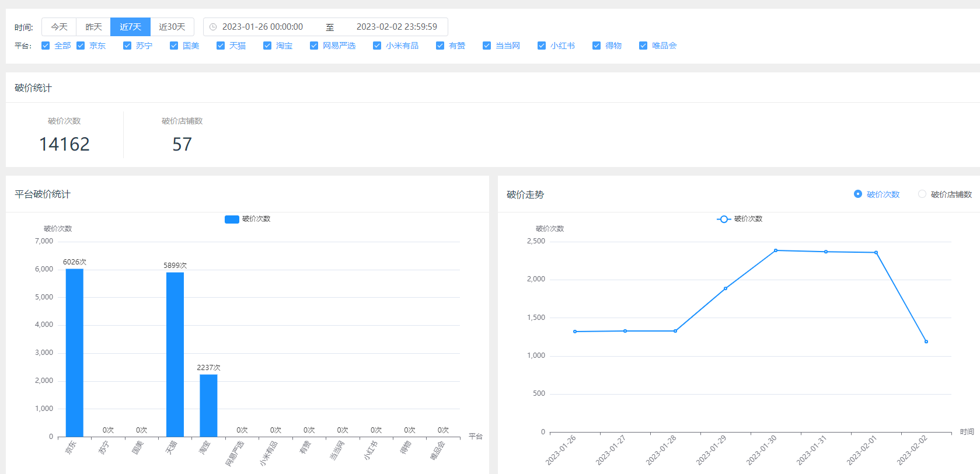Click the 唯品会 x-axis label on bar chart
Screen dimensions: 980x474
[438, 451]
